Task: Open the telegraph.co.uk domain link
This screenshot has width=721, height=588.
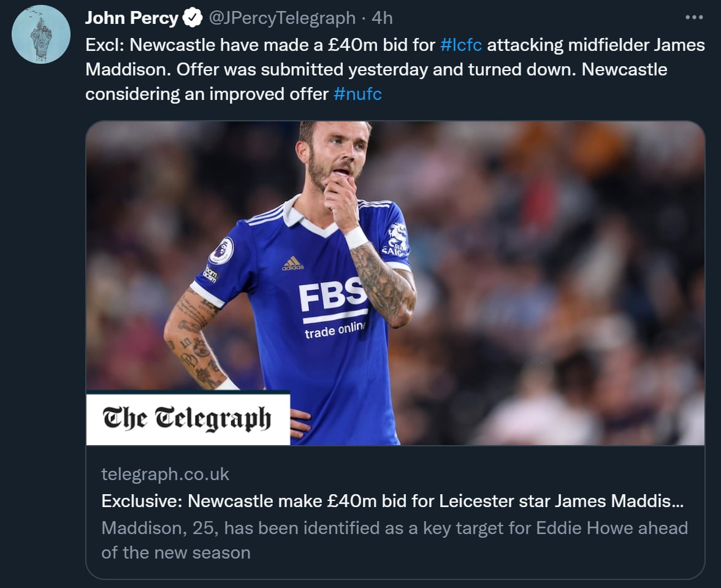Action: (165, 474)
